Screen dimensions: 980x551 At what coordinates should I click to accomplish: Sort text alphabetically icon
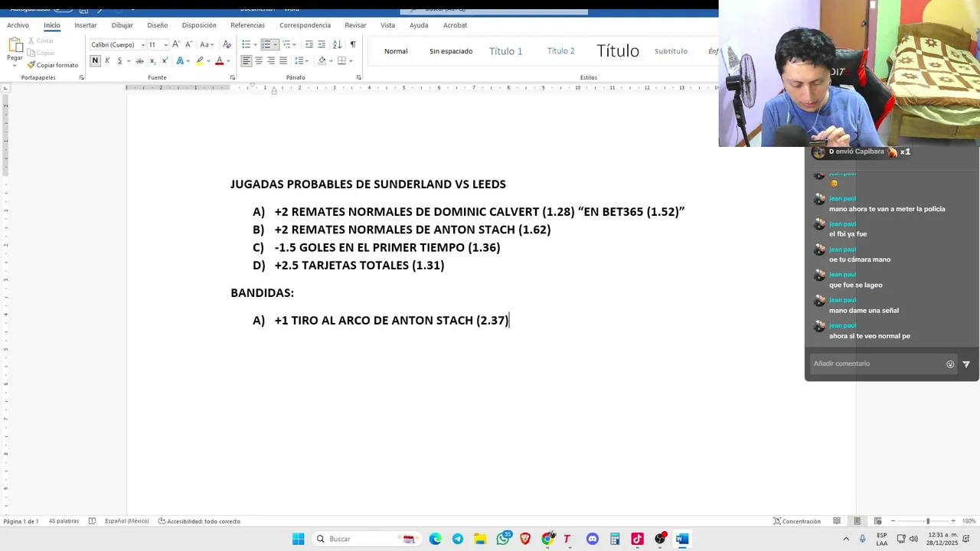337,44
